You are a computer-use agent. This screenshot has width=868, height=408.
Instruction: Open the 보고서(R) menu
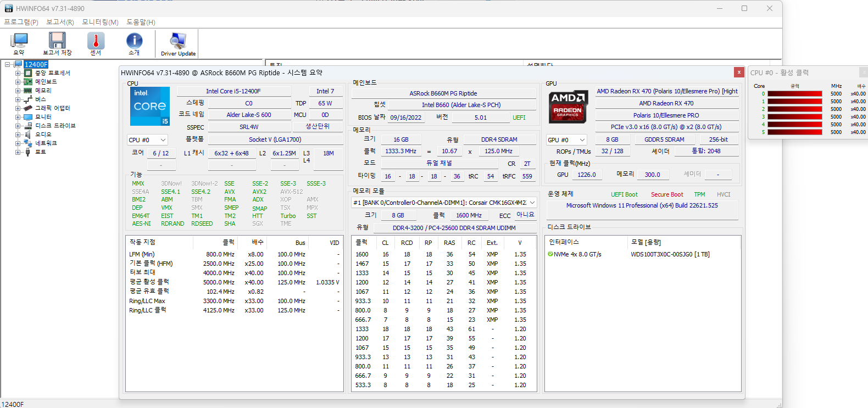pos(60,22)
